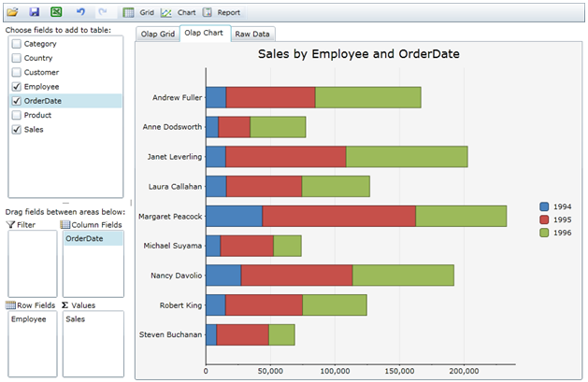Enable the Category field checkbox
Viewport: 588px width, 382px height.
pyautogui.click(x=16, y=44)
